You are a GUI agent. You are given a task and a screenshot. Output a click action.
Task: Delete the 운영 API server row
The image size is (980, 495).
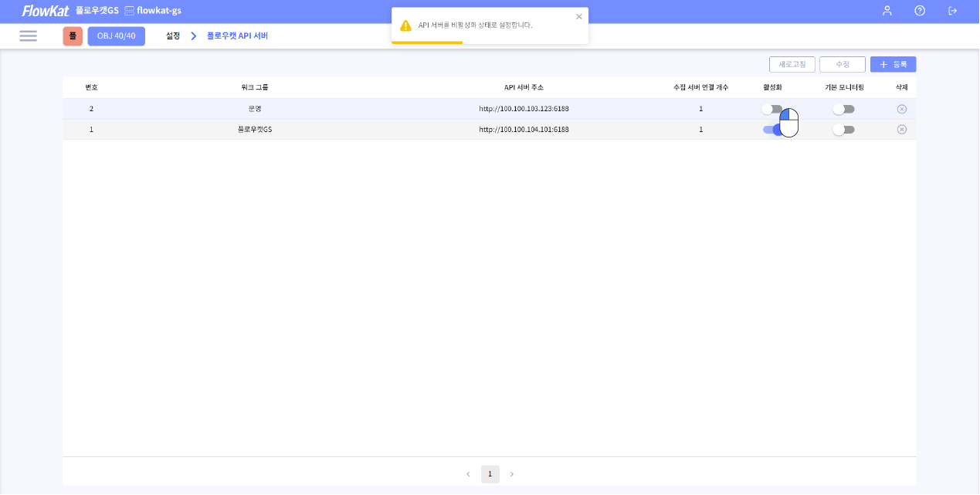[x=901, y=109]
